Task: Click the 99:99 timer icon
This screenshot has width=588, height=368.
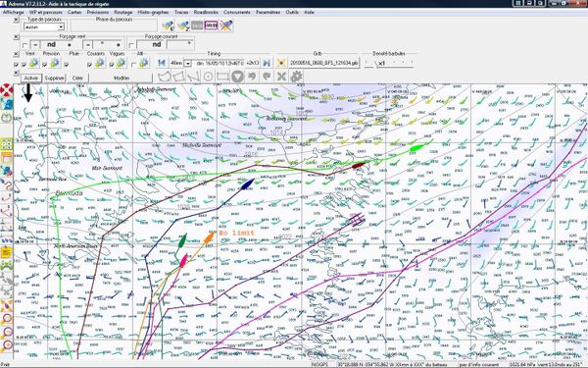Action: (211, 26)
